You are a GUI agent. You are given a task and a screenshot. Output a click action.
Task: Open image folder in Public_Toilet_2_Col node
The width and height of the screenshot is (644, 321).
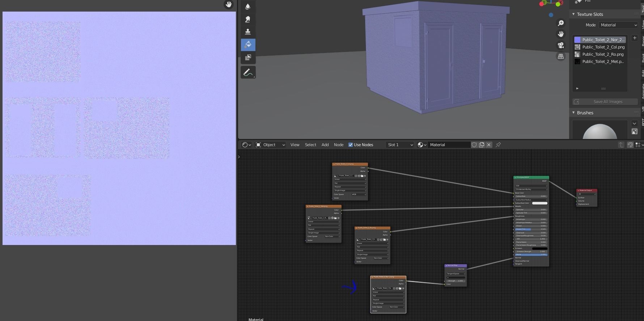coord(362,176)
